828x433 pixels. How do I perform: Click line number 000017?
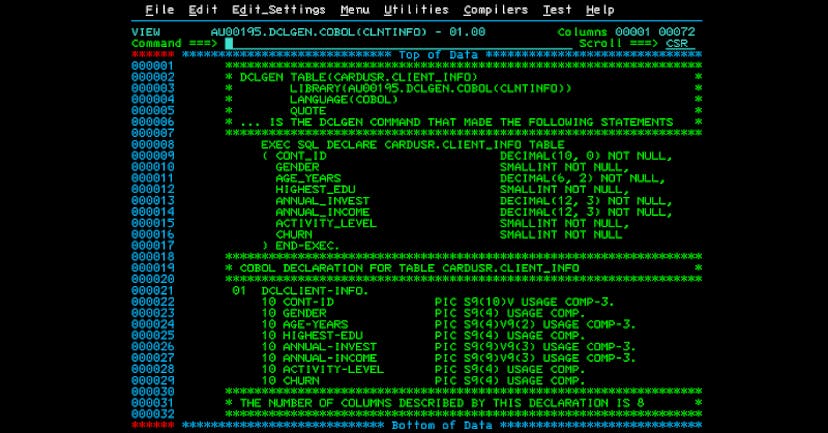pyautogui.click(x=153, y=246)
